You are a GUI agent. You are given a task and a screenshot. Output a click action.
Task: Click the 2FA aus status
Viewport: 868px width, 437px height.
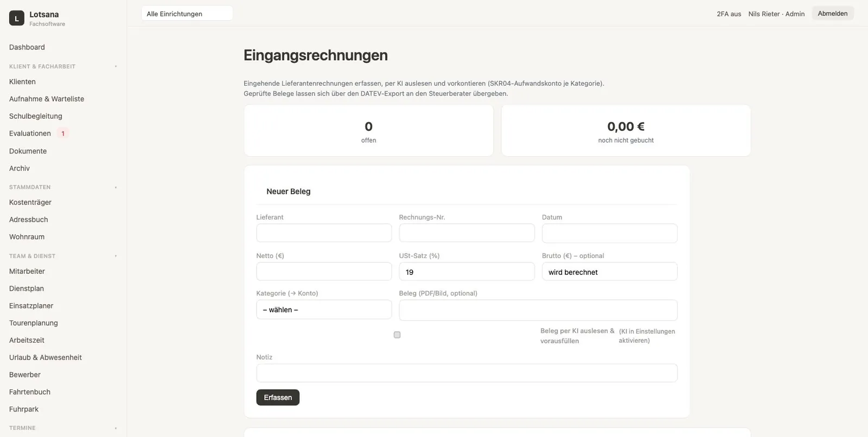tap(729, 14)
